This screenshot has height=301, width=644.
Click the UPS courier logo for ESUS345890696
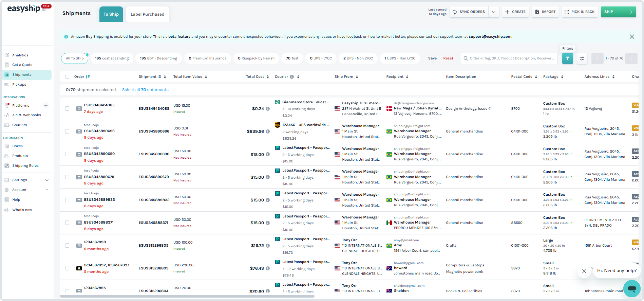tap(278, 125)
